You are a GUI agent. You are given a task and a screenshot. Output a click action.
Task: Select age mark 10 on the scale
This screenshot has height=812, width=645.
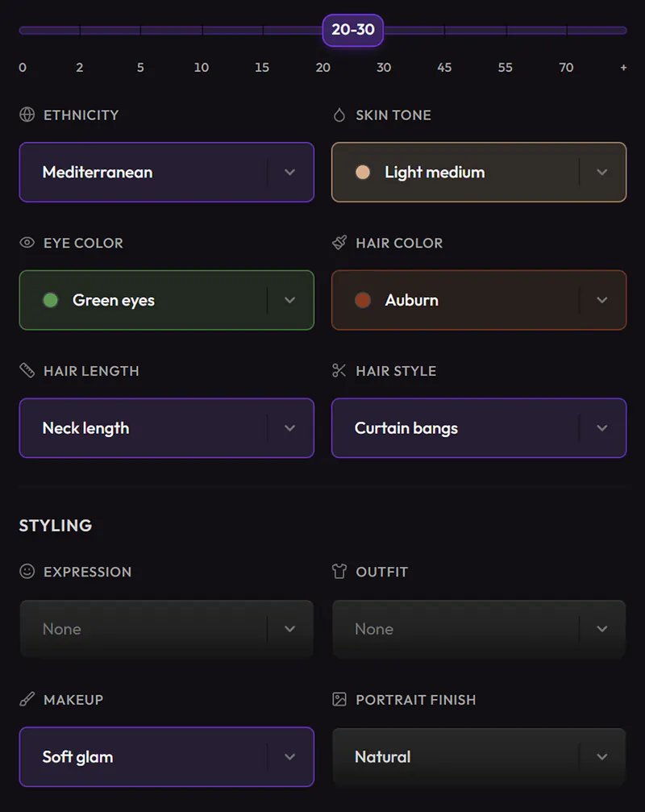202,67
